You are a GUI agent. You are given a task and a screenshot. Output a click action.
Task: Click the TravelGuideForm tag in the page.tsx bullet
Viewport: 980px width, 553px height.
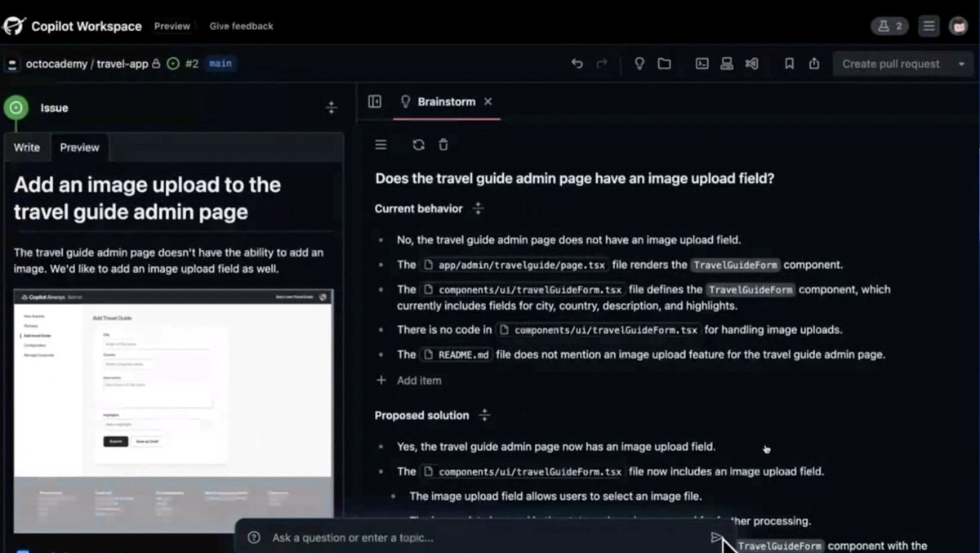pyautogui.click(x=736, y=265)
